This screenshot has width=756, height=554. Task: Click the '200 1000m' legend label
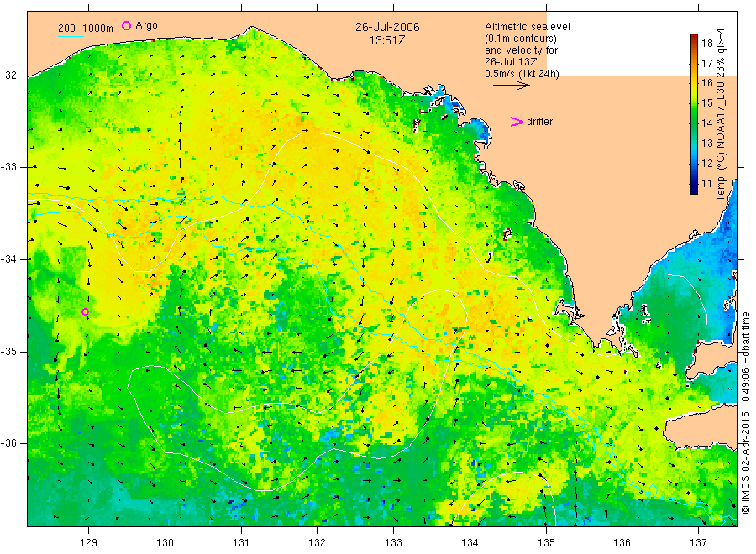coord(86,28)
